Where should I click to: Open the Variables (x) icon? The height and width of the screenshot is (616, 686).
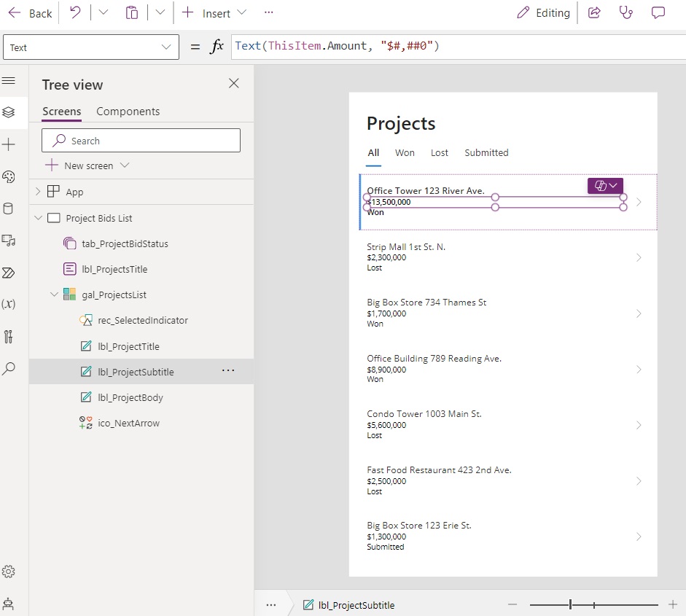(x=9, y=303)
